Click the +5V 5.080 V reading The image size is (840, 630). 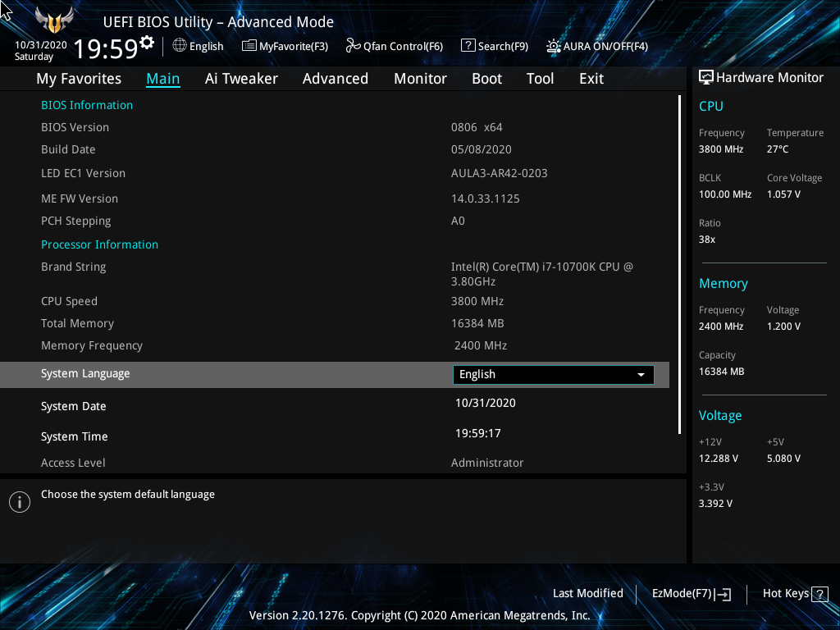[x=783, y=459]
